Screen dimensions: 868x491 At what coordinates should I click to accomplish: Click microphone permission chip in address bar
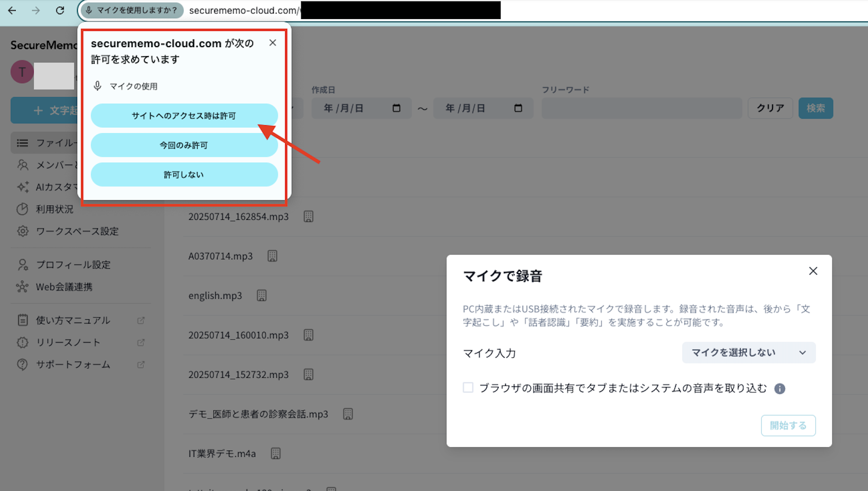click(x=132, y=10)
